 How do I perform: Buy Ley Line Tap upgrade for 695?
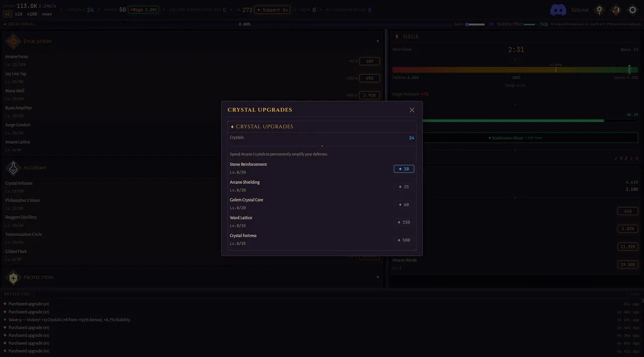point(369,78)
